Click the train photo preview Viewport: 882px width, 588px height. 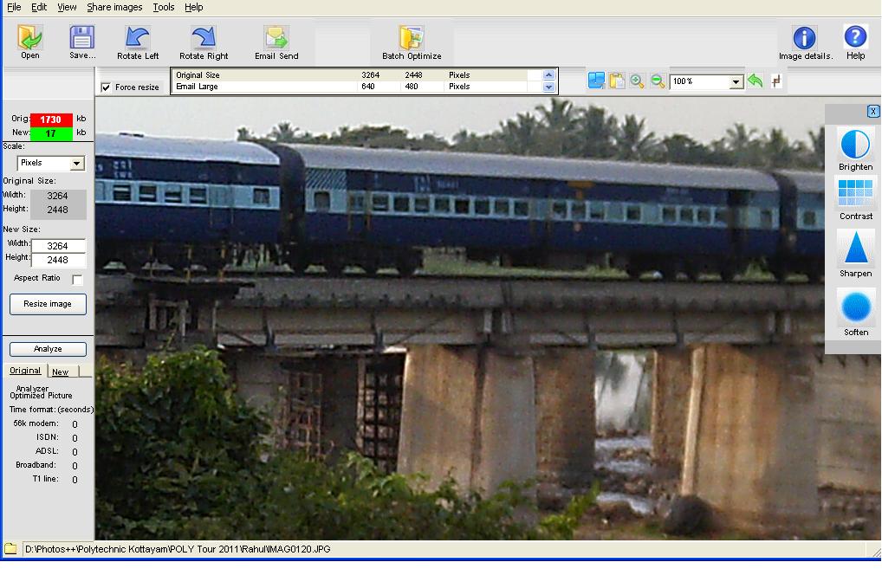click(459, 319)
